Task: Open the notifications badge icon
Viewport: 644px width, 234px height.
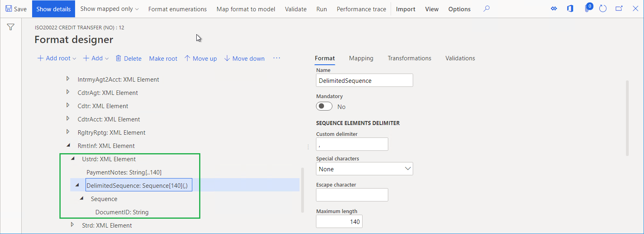Action: [x=587, y=8]
